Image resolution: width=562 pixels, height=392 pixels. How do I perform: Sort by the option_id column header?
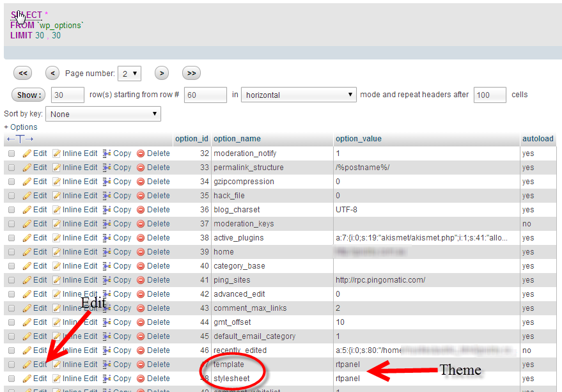point(191,139)
